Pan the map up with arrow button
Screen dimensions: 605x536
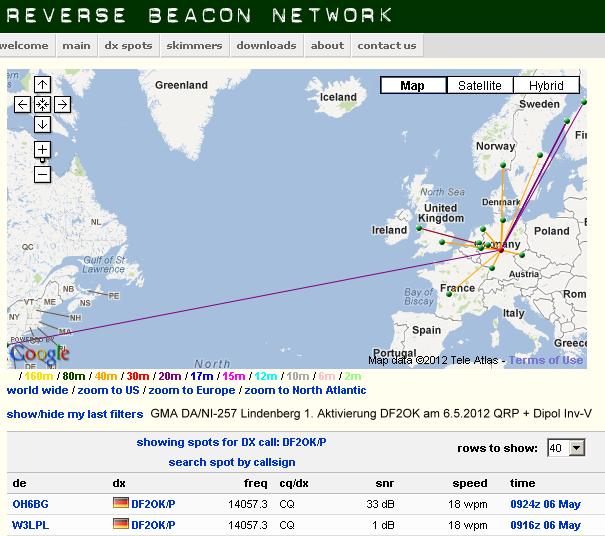(x=42, y=84)
